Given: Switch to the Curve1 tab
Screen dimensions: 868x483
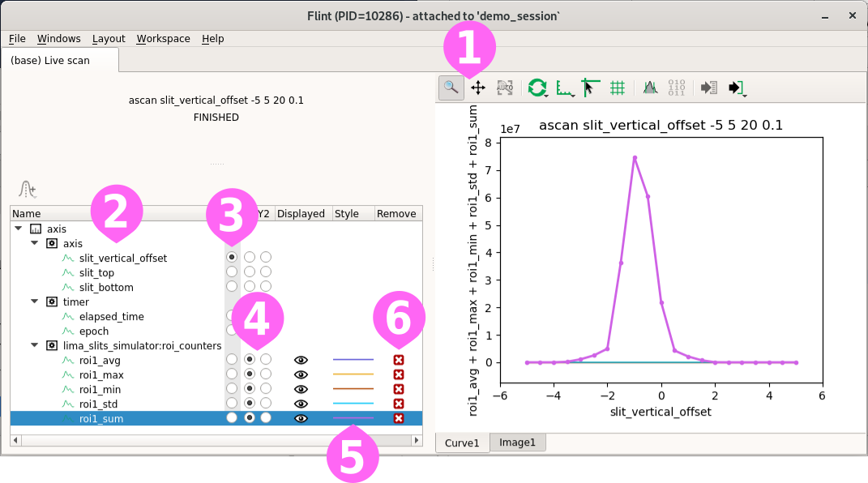Looking at the screenshot, I should [x=462, y=442].
